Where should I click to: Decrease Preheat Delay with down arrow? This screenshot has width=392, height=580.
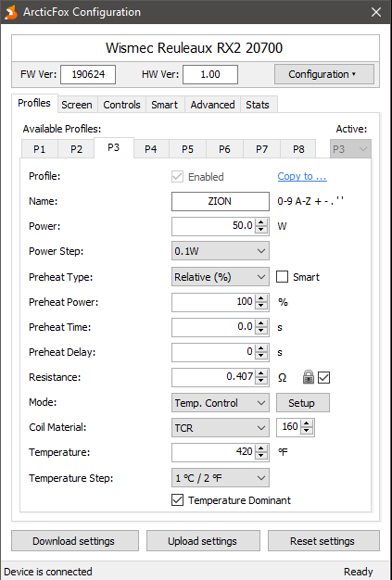(x=261, y=356)
